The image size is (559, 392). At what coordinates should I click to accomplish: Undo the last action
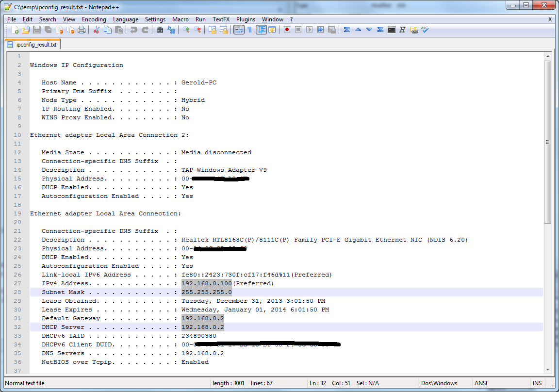[134, 30]
